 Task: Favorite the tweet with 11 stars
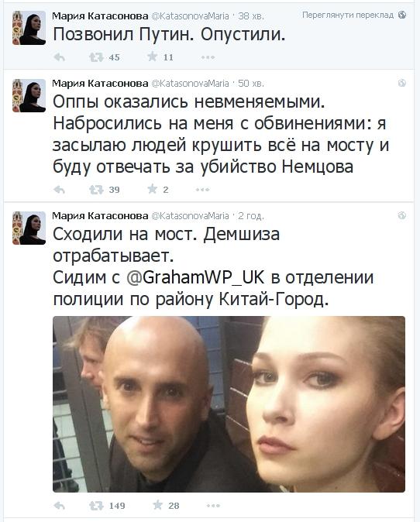coord(152,57)
